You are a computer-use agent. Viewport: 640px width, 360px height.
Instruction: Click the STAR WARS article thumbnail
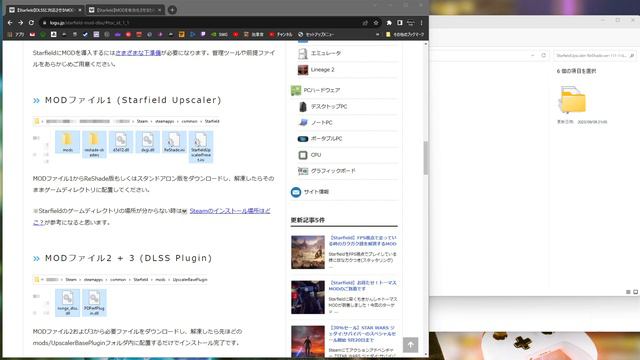click(308, 342)
